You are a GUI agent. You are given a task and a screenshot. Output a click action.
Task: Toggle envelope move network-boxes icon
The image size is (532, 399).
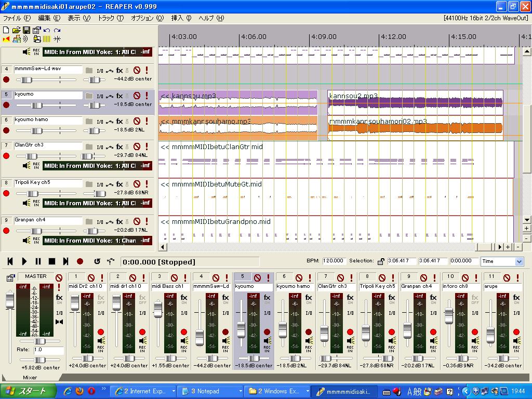(x=37, y=39)
